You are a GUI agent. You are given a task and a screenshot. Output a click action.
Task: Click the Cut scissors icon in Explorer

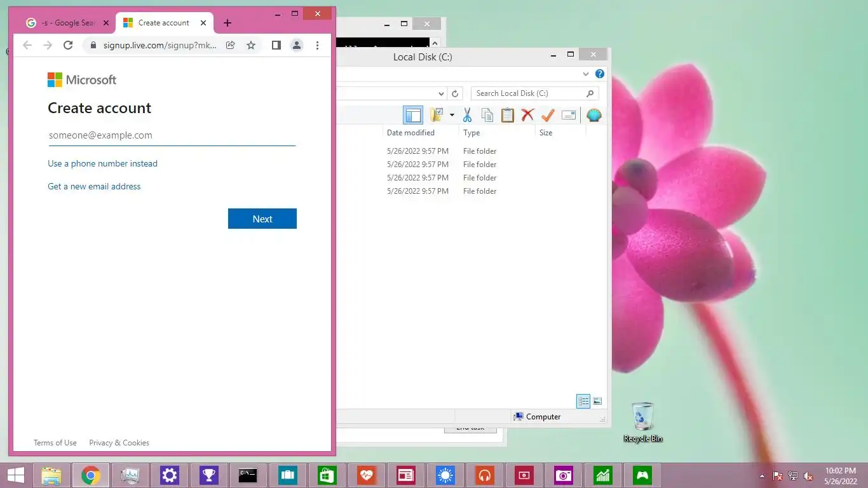click(467, 115)
